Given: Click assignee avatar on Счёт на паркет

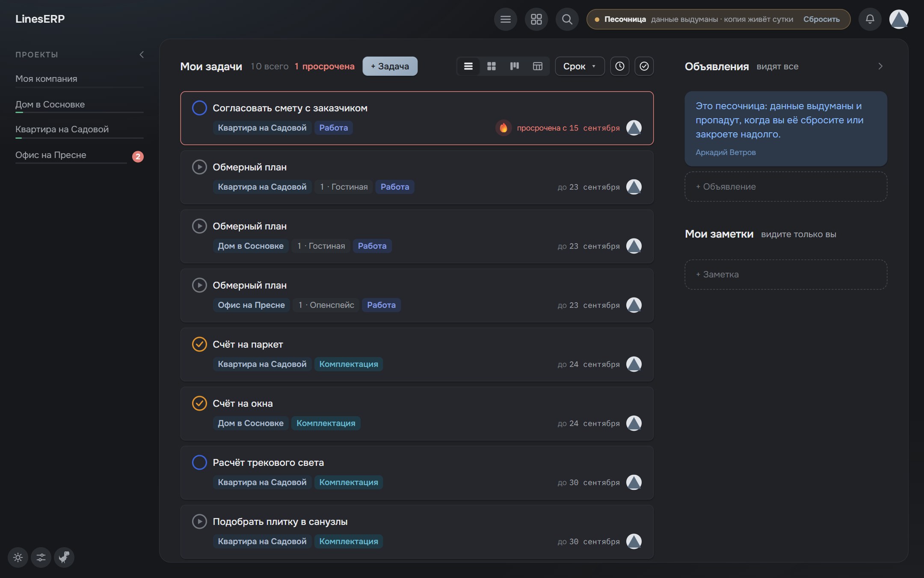Looking at the screenshot, I should (634, 364).
